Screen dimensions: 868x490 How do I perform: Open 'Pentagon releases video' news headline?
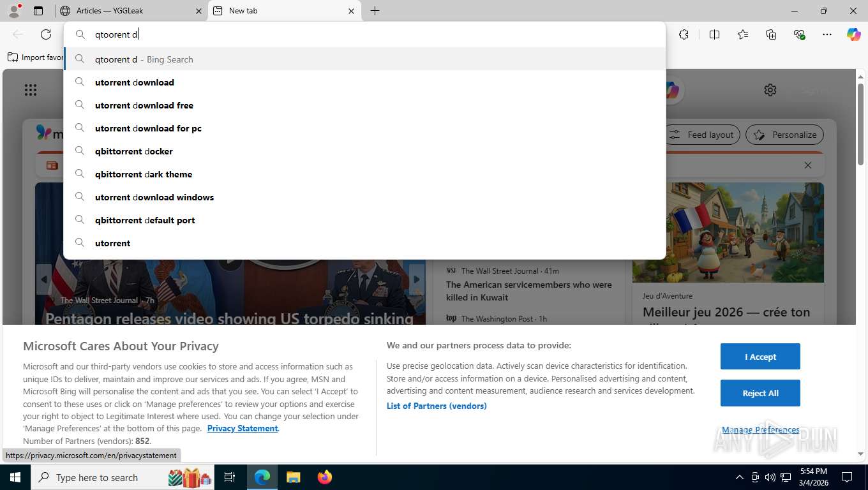tap(229, 318)
